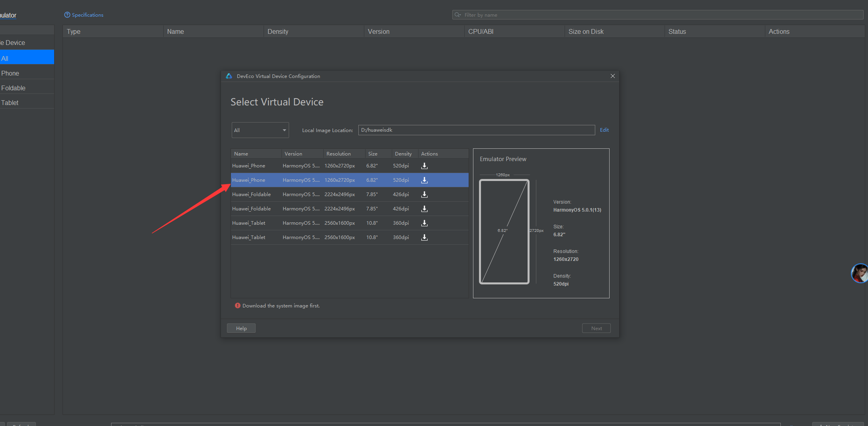868x426 pixels.
Task: Click the HarmonyOS 5.0.1(13) version text in preview
Action: [577, 210]
